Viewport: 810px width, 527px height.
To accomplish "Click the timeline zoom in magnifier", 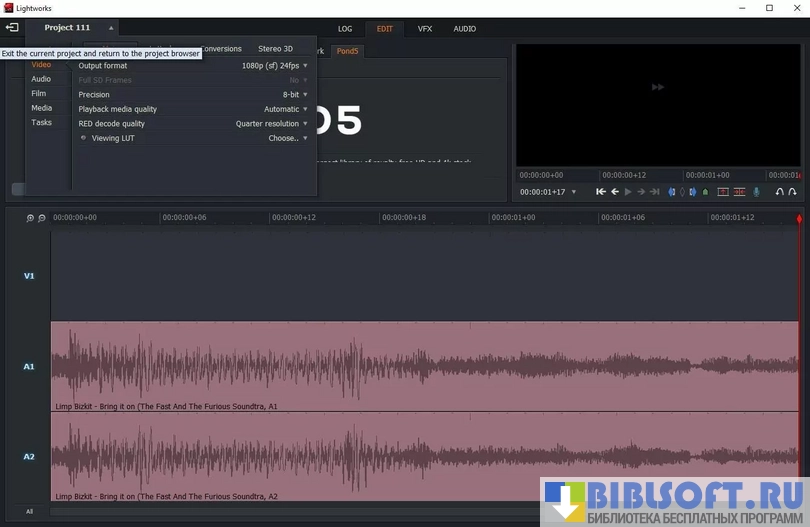I will (30, 218).
